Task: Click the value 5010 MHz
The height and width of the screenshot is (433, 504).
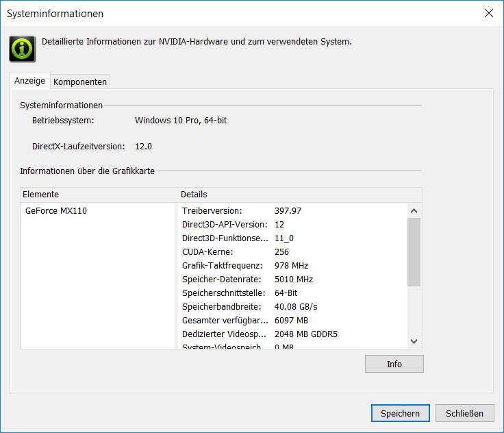Action: tap(294, 280)
